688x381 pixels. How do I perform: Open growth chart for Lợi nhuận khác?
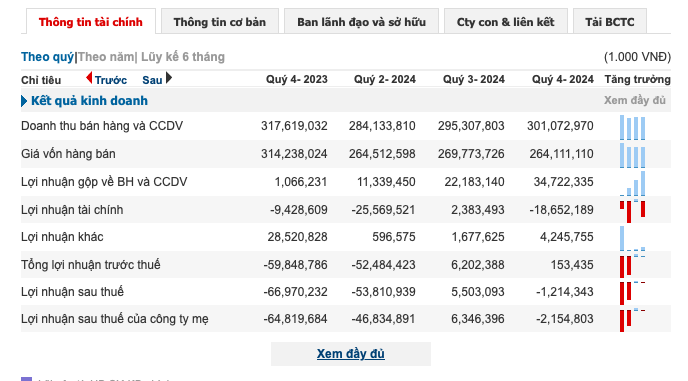pos(632,238)
